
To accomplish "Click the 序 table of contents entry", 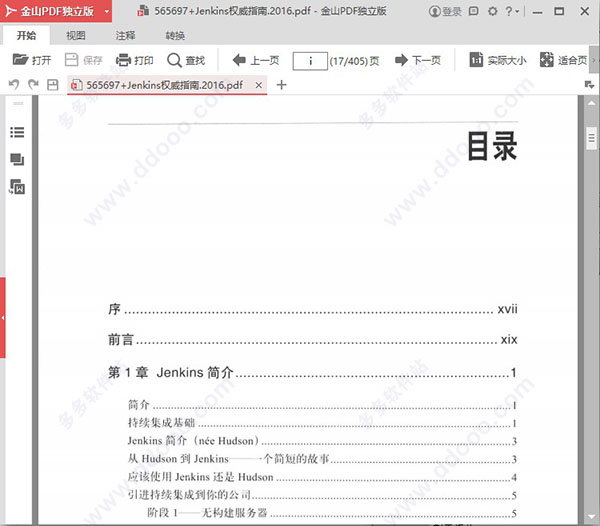I will [313, 309].
